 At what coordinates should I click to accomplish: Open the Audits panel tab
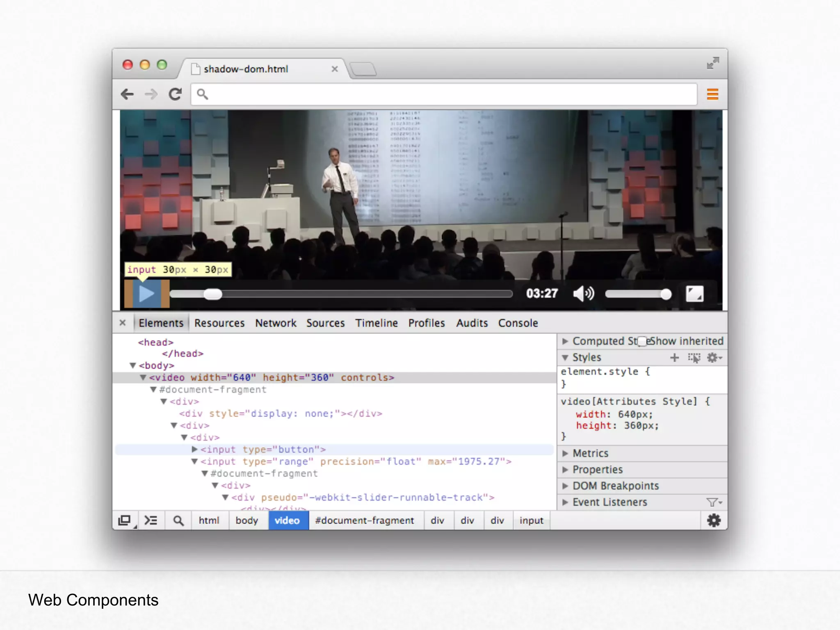point(472,323)
